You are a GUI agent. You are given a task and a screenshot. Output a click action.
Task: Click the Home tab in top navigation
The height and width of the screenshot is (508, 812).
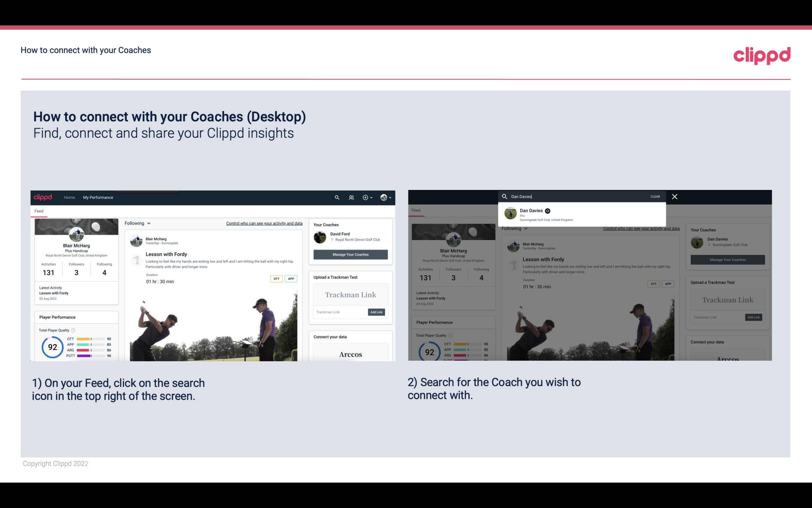click(69, 197)
